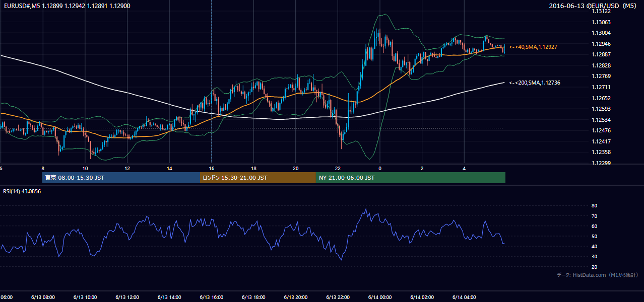Screen dimensions: 644x302
Task: Select the 東京 08:00-15:30 JST session bar
Action: click(121, 178)
